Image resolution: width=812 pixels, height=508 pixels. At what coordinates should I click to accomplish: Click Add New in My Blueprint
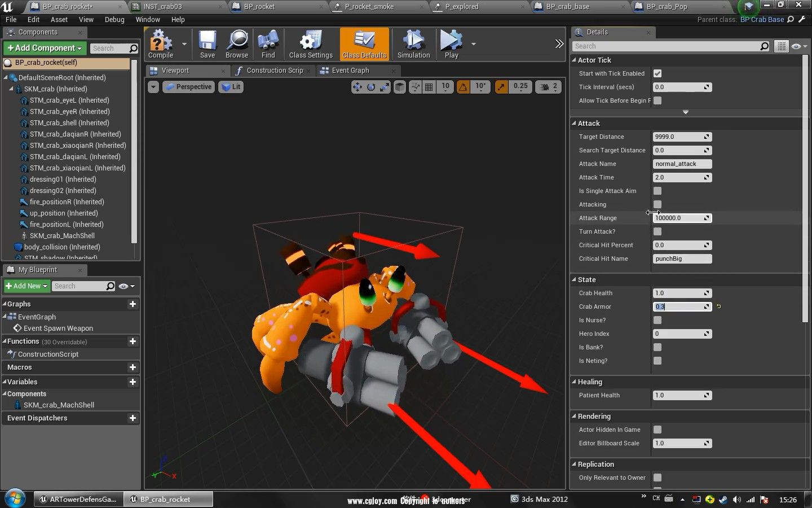(27, 286)
